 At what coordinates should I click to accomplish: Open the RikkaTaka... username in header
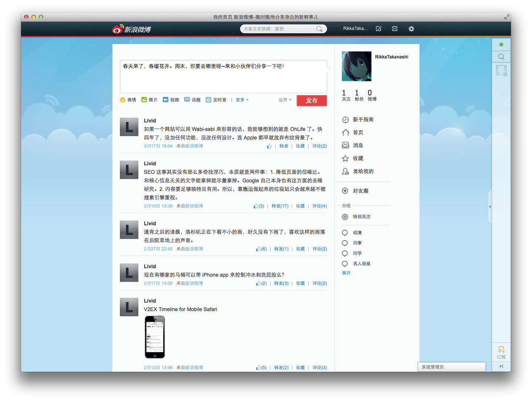[x=355, y=28]
